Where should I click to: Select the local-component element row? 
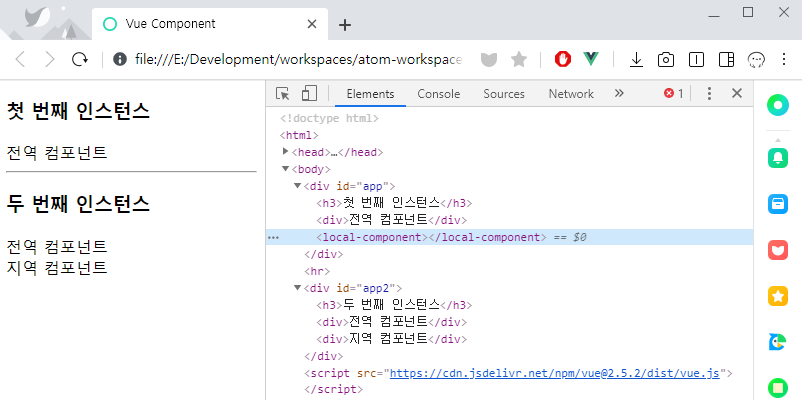click(x=509, y=237)
